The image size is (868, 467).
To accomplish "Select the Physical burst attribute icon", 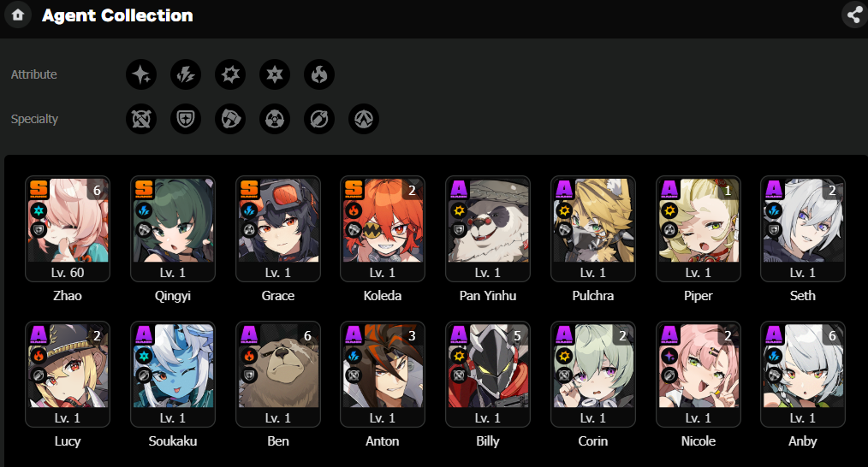I will pos(230,74).
